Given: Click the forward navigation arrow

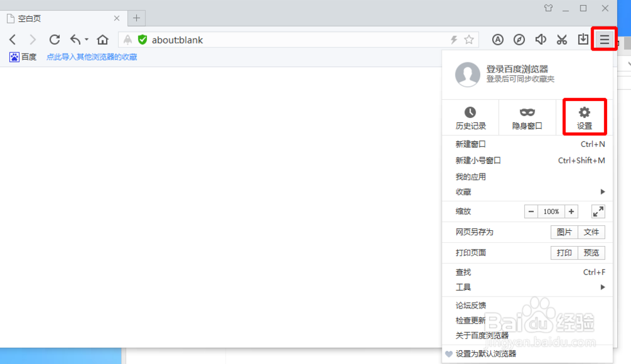Looking at the screenshot, I should point(33,39).
